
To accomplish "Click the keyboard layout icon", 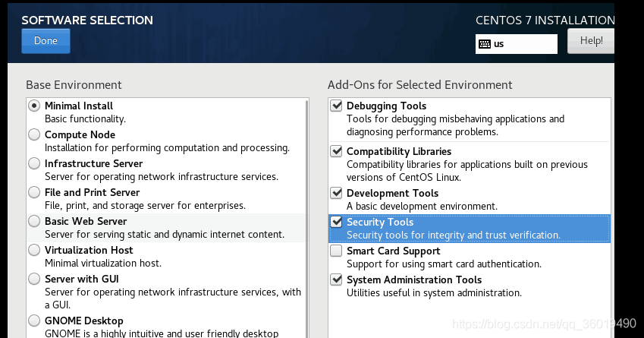I will tap(484, 44).
